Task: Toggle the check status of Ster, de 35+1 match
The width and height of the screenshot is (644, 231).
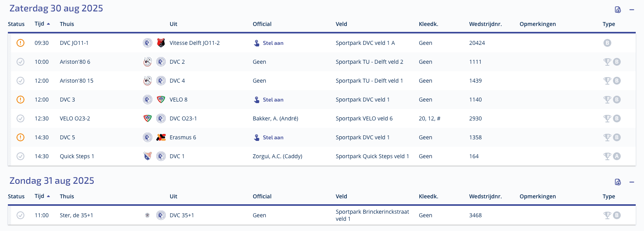Action: [x=20, y=215]
